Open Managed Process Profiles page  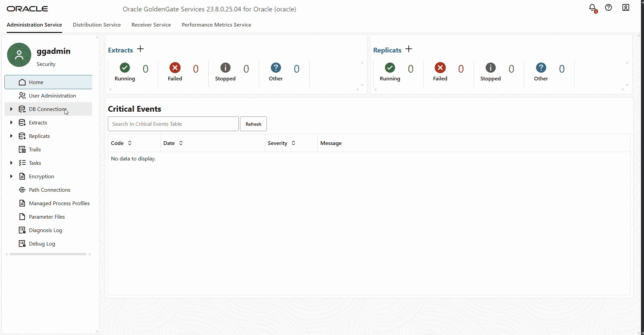48,203
